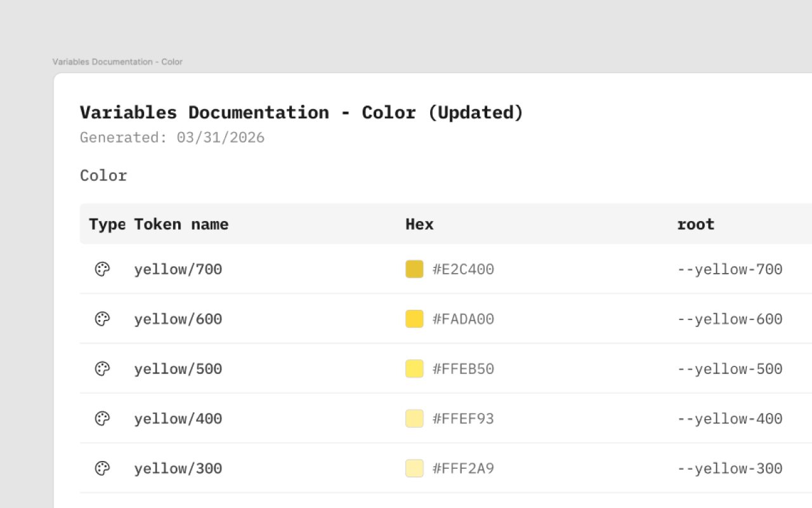
Task: Select the #FADA00 color swatch
Action: 414,319
